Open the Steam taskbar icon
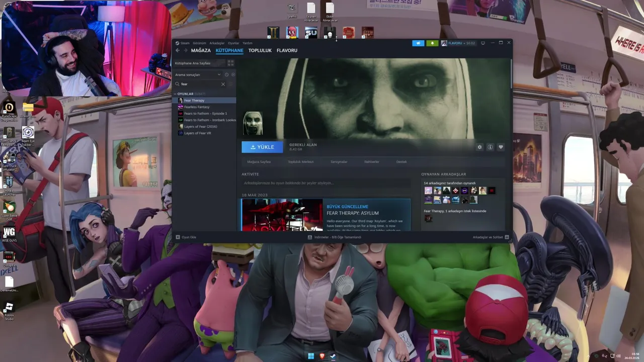Viewport: 644px width, 362px height. [333, 356]
